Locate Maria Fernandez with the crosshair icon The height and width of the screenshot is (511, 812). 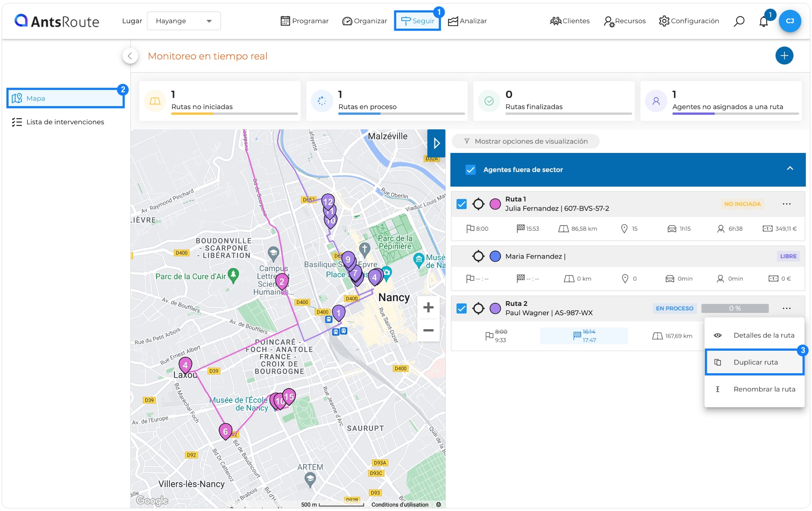(x=478, y=256)
